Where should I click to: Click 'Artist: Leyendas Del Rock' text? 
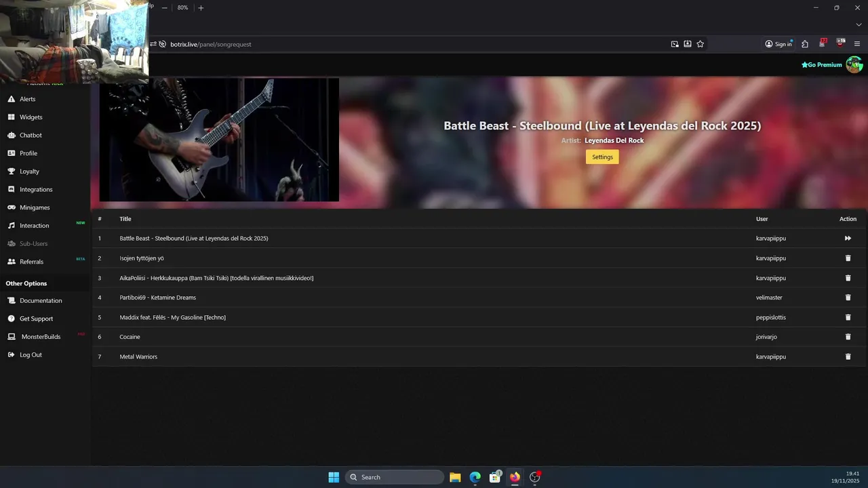click(x=602, y=140)
